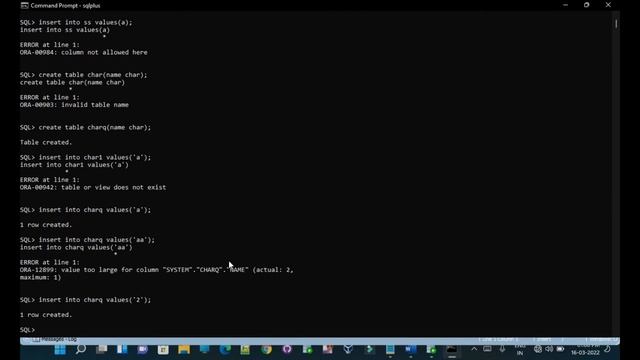Click the 'Table created.' message
The image size is (640, 360).
coord(46,142)
